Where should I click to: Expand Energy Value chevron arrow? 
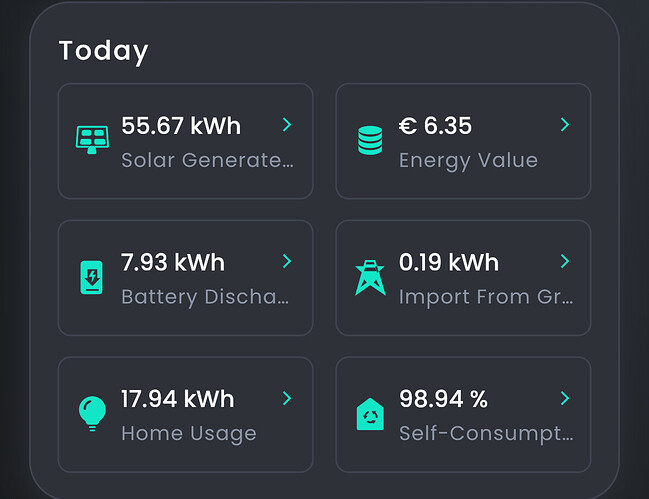point(565,125)
